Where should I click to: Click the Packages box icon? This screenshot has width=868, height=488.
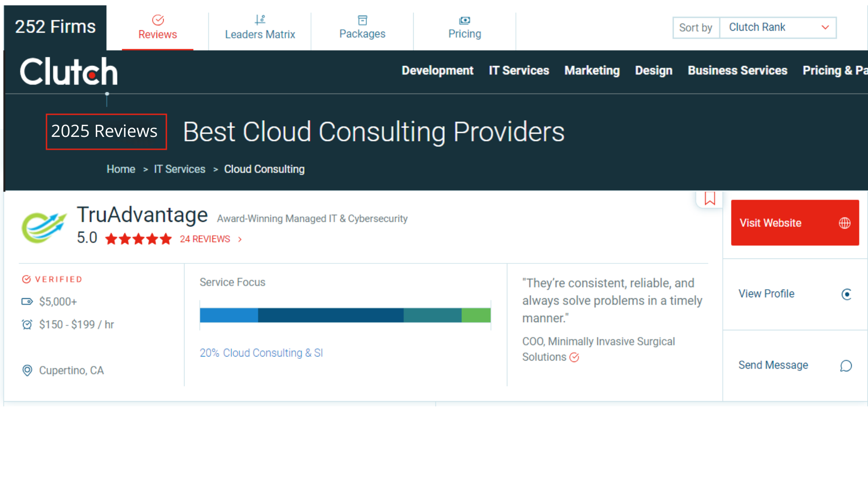[363, 20]
